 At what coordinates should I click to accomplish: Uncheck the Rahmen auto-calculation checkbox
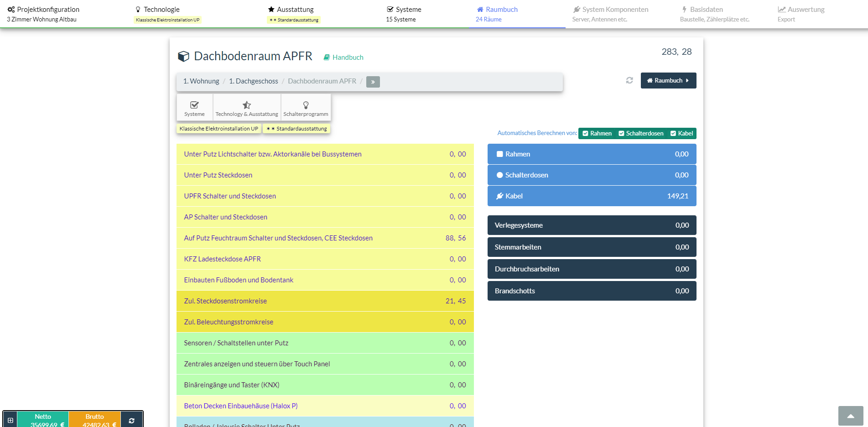pos(586,134)
